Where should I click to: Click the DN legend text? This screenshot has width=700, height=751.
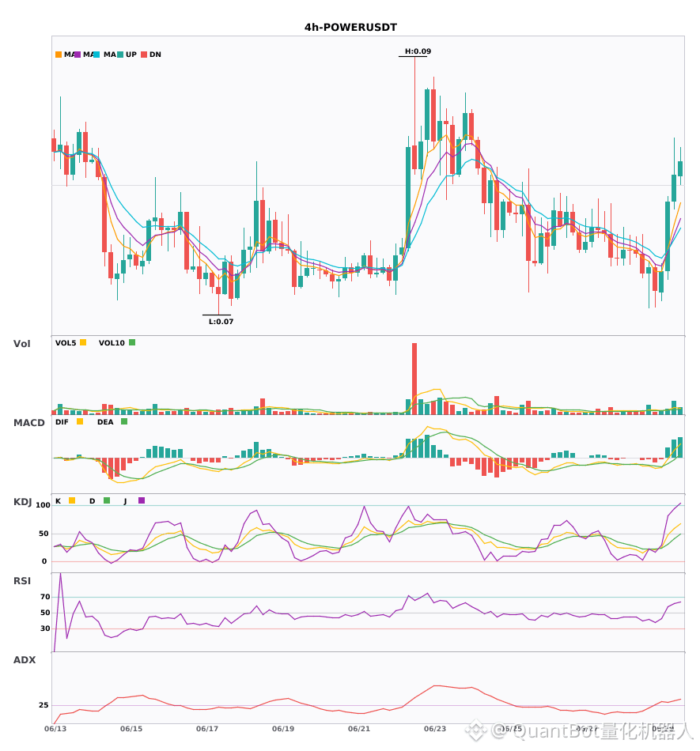[x=155, y=55]
